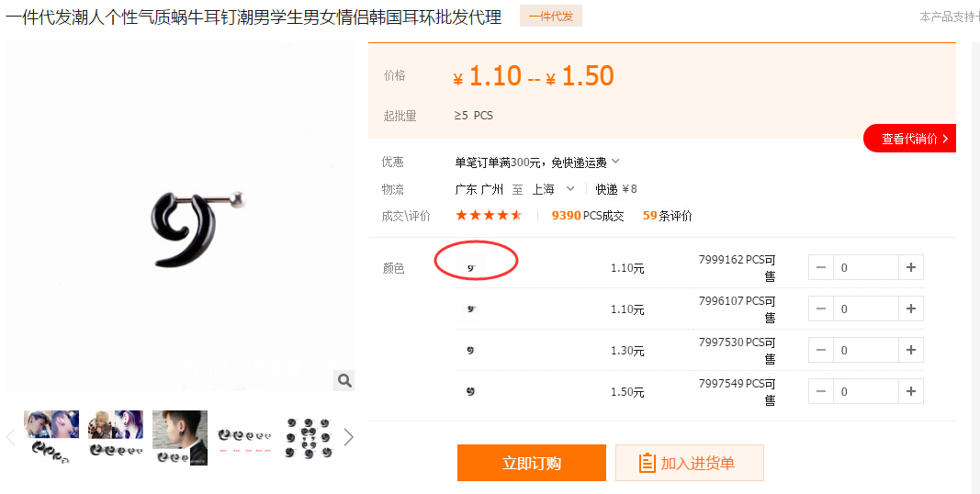
Task: Click the quantity field in the 1.50元 row
Action: point(865,391)
